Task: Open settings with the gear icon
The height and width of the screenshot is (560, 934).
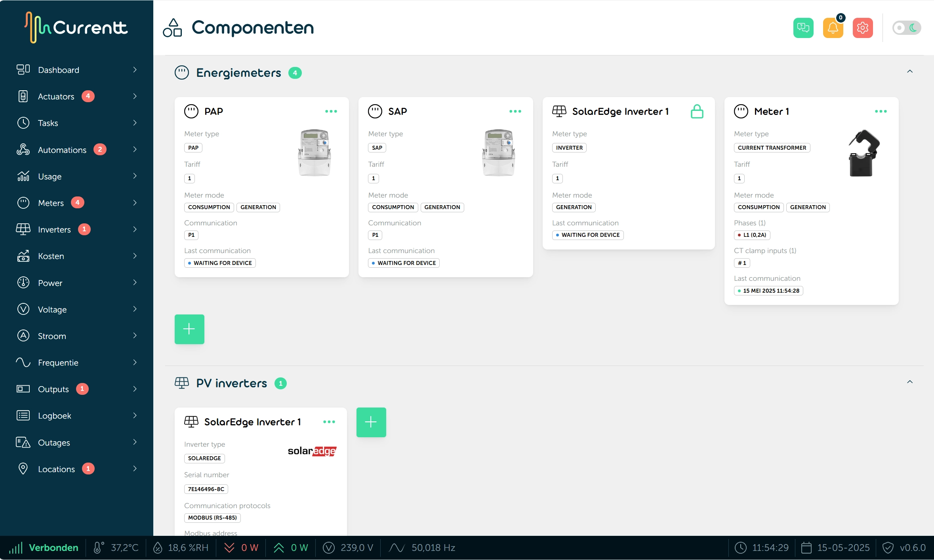Action: pyautogui.click(x=862, y=27)
